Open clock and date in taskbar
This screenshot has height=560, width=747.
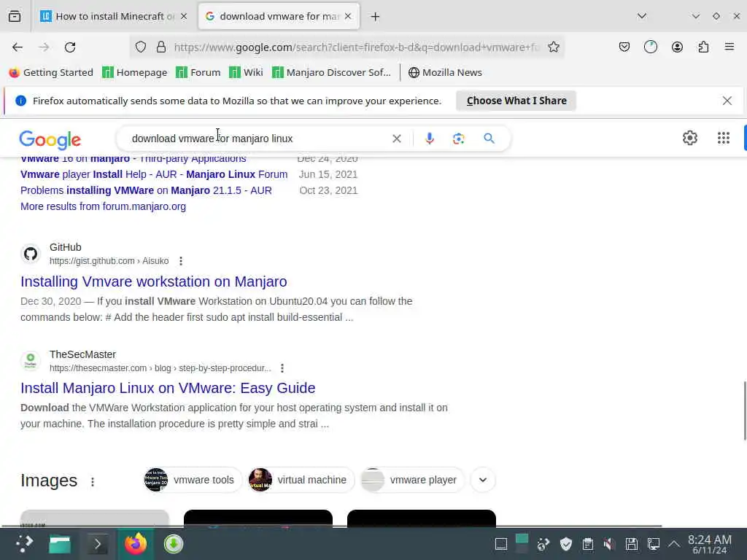pyautogui.click(x=709, y=544)
